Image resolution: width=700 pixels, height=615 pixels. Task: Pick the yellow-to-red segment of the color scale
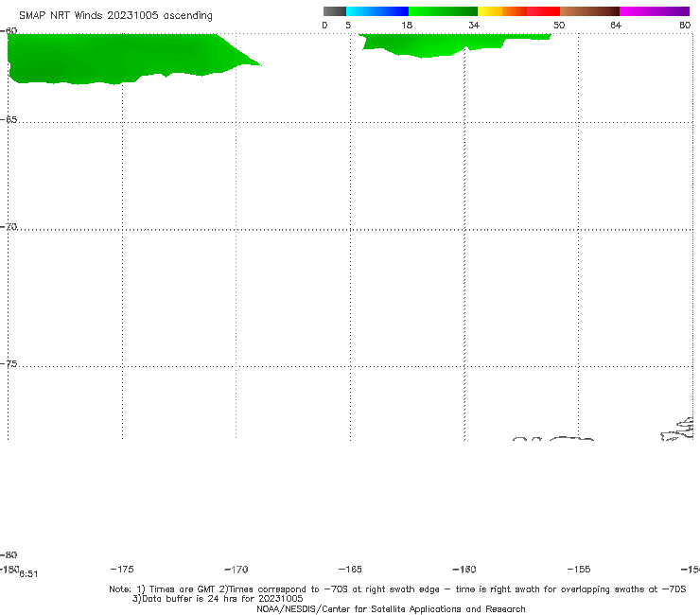[x=518, y=11]
